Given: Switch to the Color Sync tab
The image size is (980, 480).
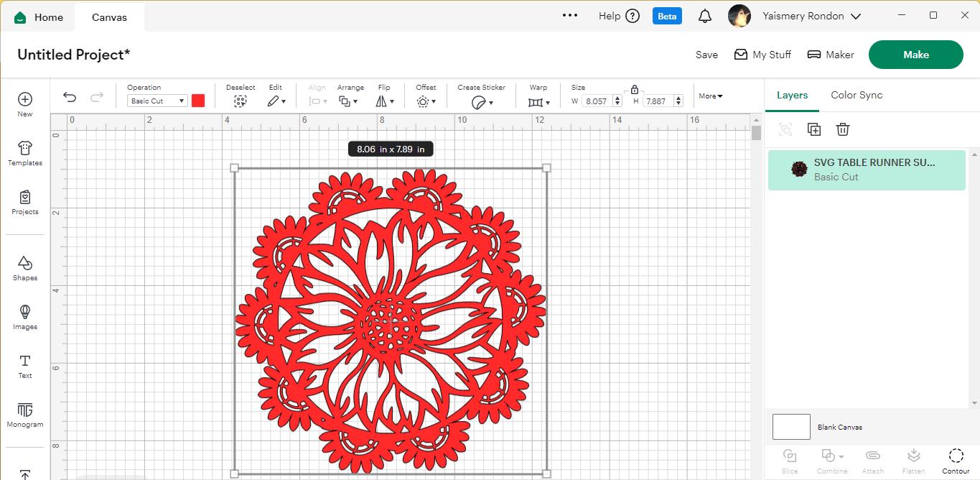Looking at the screenshot, I should (857, 95).
